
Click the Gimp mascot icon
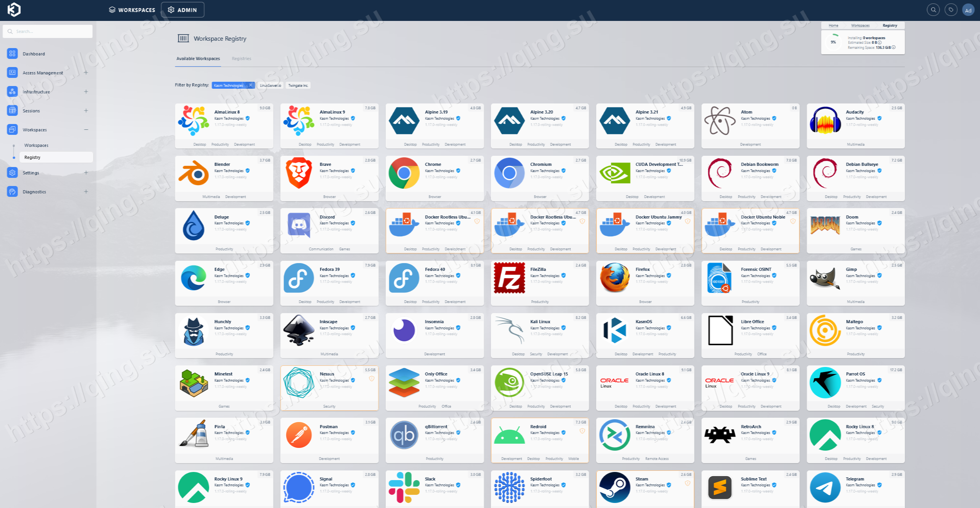825,278
